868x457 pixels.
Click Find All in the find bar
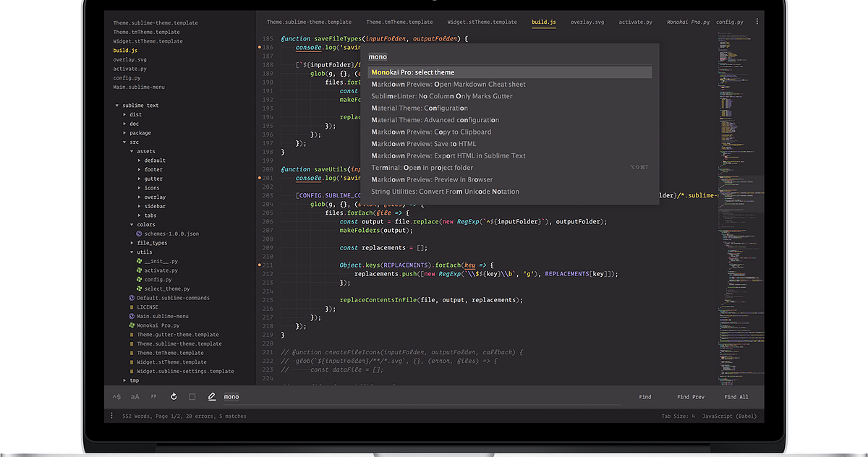point(736,396)
